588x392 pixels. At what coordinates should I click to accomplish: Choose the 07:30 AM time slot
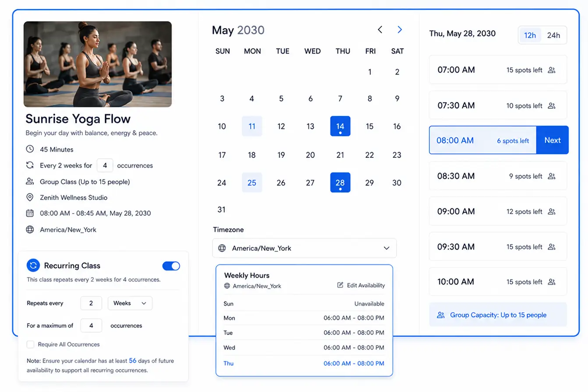pos(498,105)
